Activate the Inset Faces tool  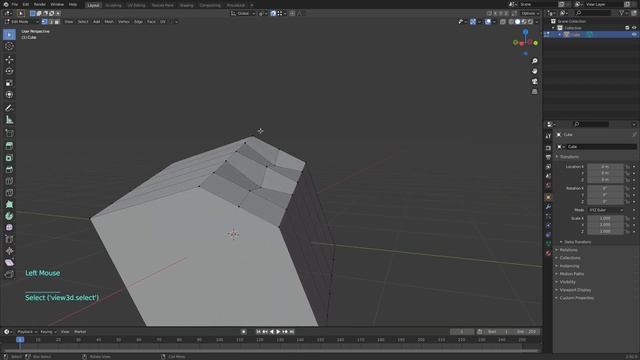pos(9,158)
